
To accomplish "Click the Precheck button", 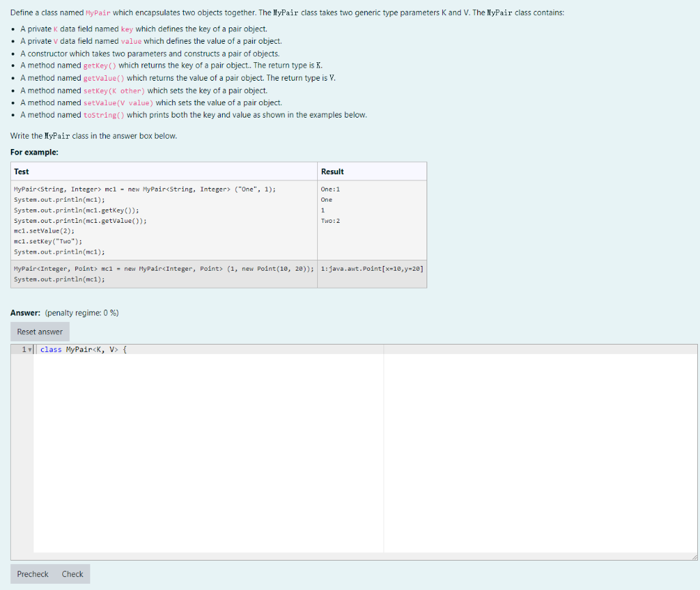I will pos(32,574).
